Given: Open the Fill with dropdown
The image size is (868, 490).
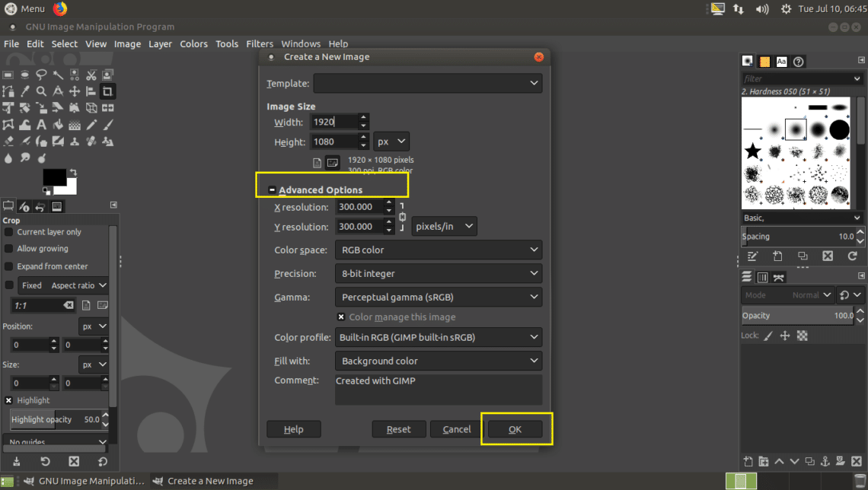Looking at the screenshot, I should point(439,361).
